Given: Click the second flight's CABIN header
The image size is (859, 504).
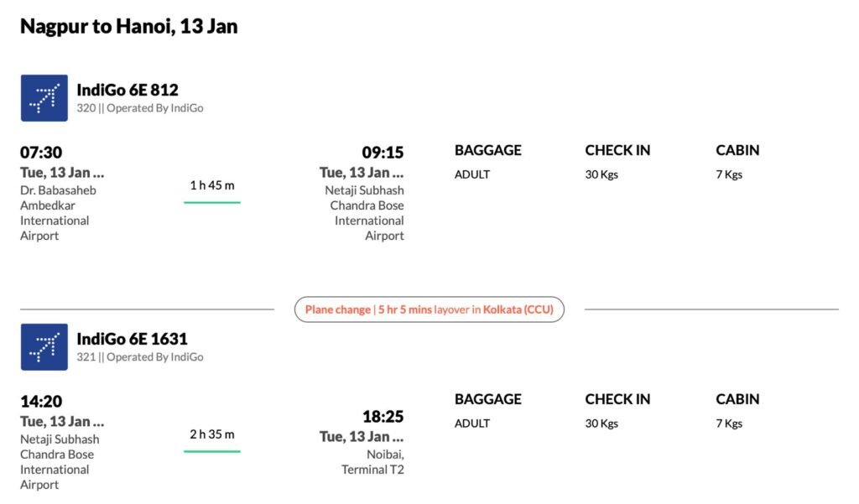Looking at the screenshot, I should tap(737, 399).
